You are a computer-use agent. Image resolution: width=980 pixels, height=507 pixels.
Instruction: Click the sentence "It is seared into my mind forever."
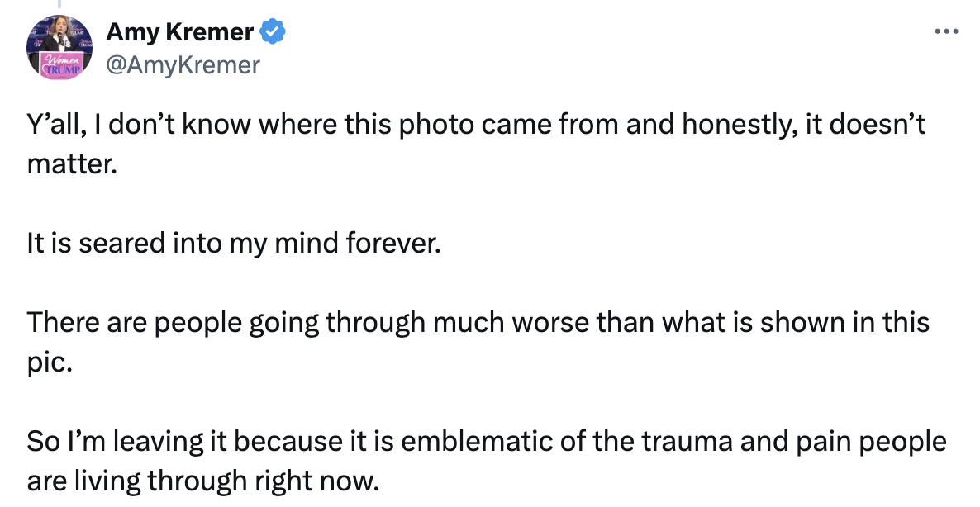click(x=234, y=243)
